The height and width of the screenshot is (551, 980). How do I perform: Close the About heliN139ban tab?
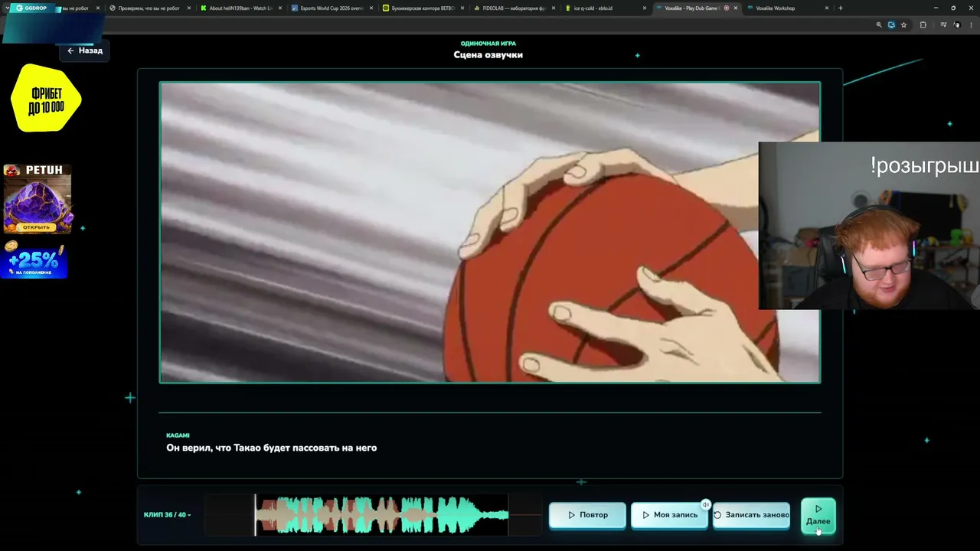(x=280, y=8)
